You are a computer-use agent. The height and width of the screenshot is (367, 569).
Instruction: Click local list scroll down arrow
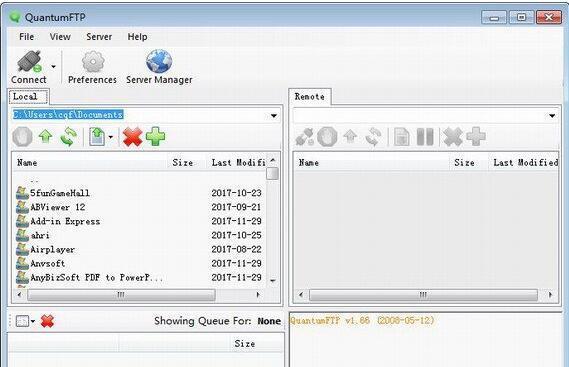coord(273,281)
